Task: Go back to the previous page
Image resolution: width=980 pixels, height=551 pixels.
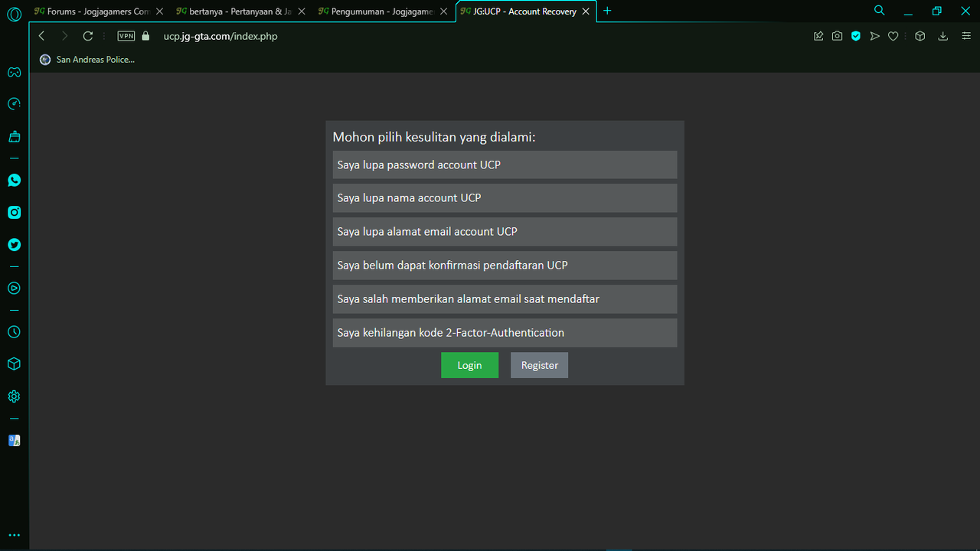Action: point(42,36)
